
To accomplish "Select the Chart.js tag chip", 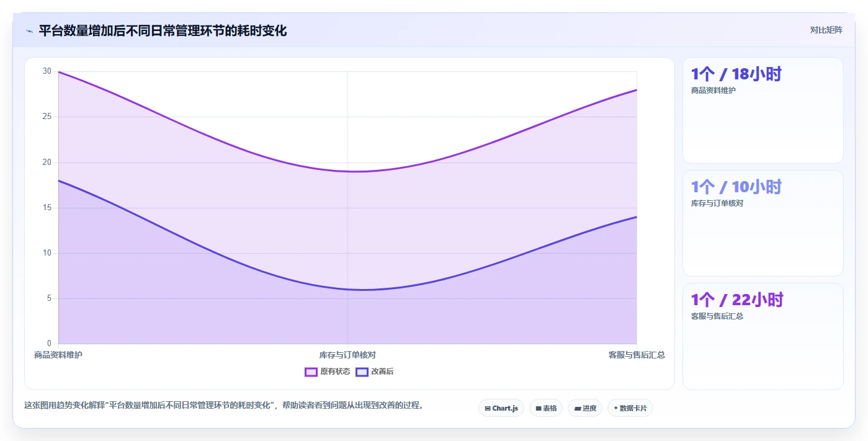I will click(x=501, y=408).
